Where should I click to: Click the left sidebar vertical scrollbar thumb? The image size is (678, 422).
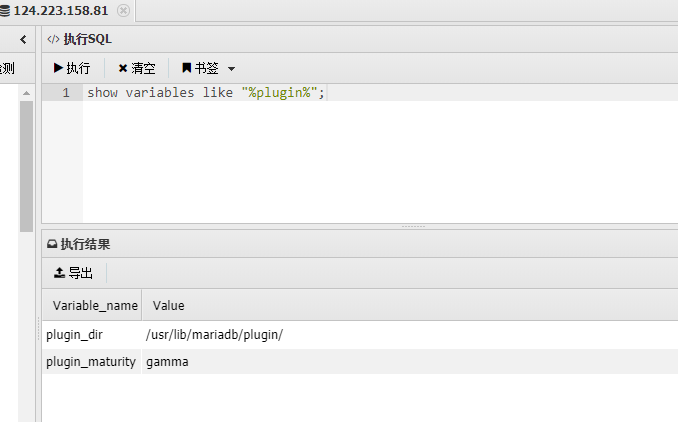point(26,166)
